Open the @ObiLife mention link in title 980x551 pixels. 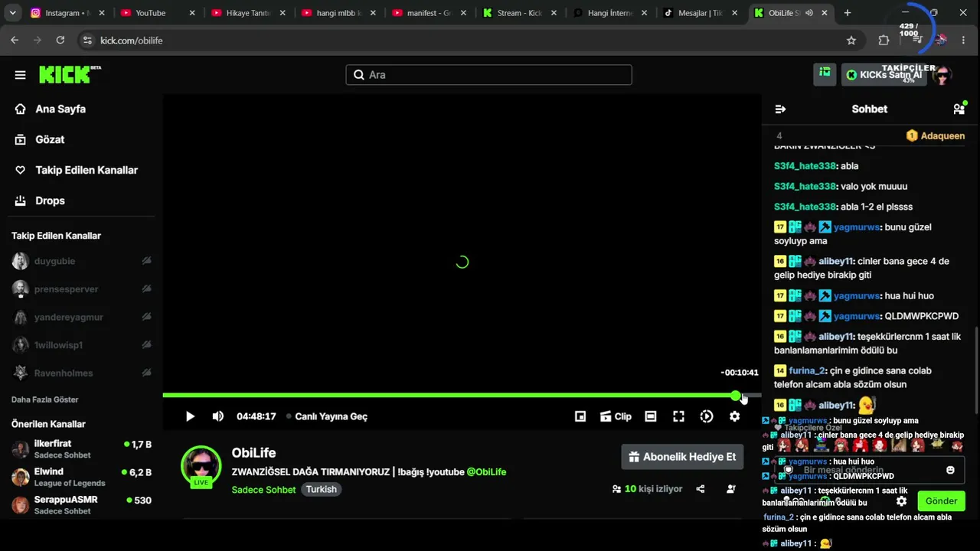coord(486,472)
